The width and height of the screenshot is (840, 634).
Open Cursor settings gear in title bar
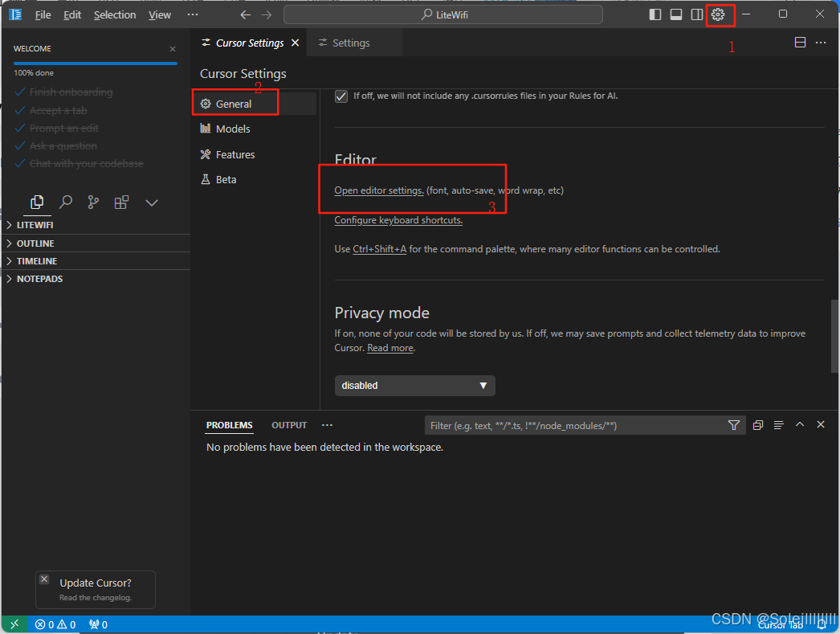718,14
